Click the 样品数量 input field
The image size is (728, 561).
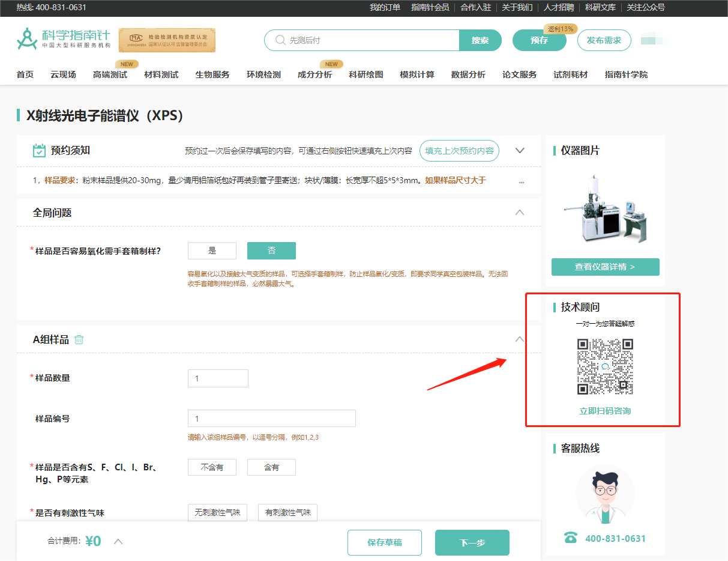click(218, 378)
